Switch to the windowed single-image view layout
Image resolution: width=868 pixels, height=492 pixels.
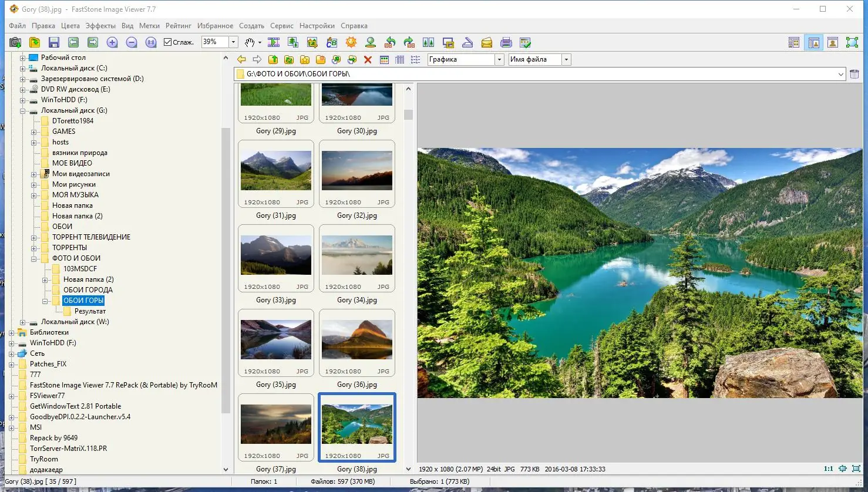coord(833,42)
